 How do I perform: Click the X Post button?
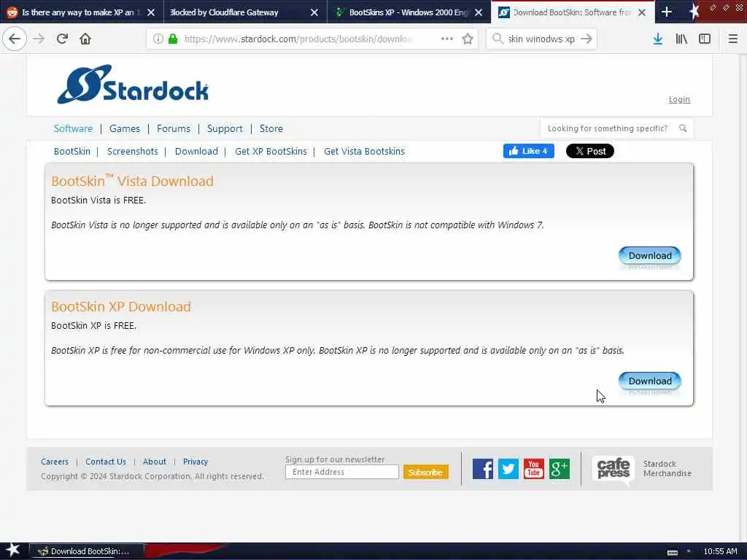point(589,151)
